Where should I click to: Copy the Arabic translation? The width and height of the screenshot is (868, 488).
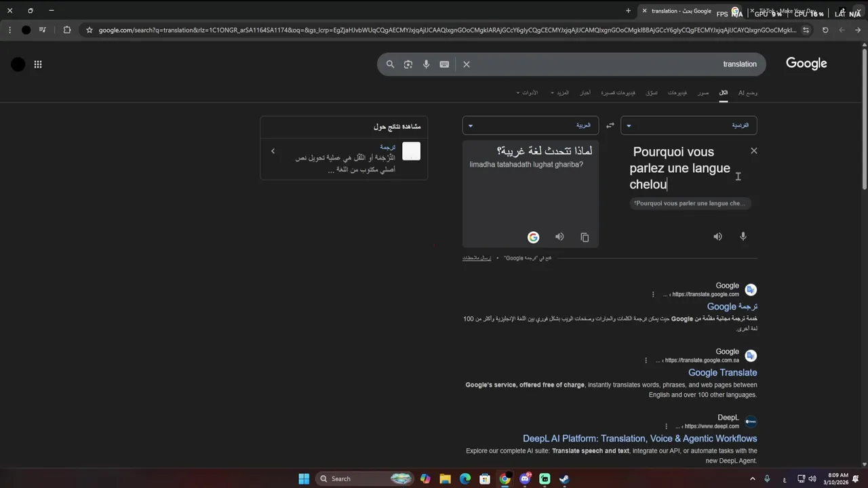coord(585,237)
